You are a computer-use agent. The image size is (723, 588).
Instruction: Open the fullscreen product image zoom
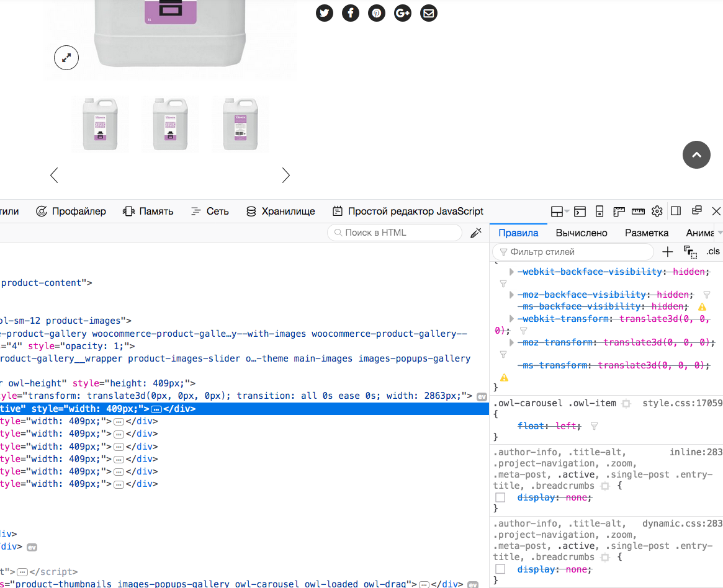tap(66, 58)
